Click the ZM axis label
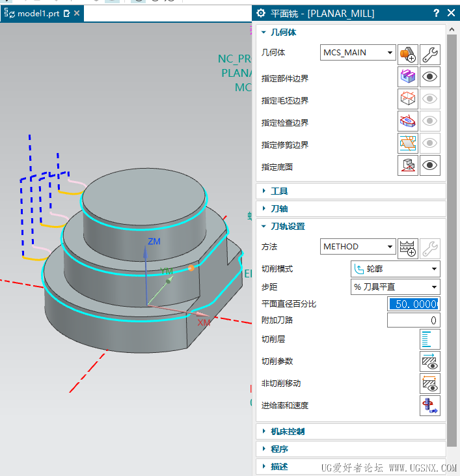 154,242
